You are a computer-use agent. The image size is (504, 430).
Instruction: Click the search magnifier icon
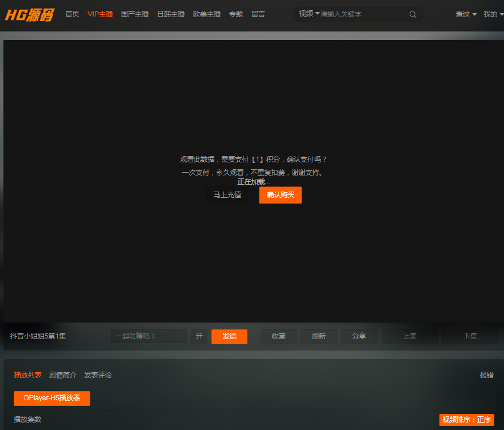click(x=413, y=14)
